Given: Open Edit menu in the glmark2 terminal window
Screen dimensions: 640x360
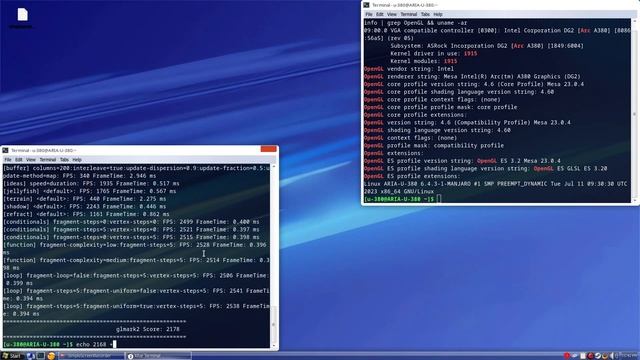Looking at the screenshot, I should pyautogui.click(x=19, y=160).
